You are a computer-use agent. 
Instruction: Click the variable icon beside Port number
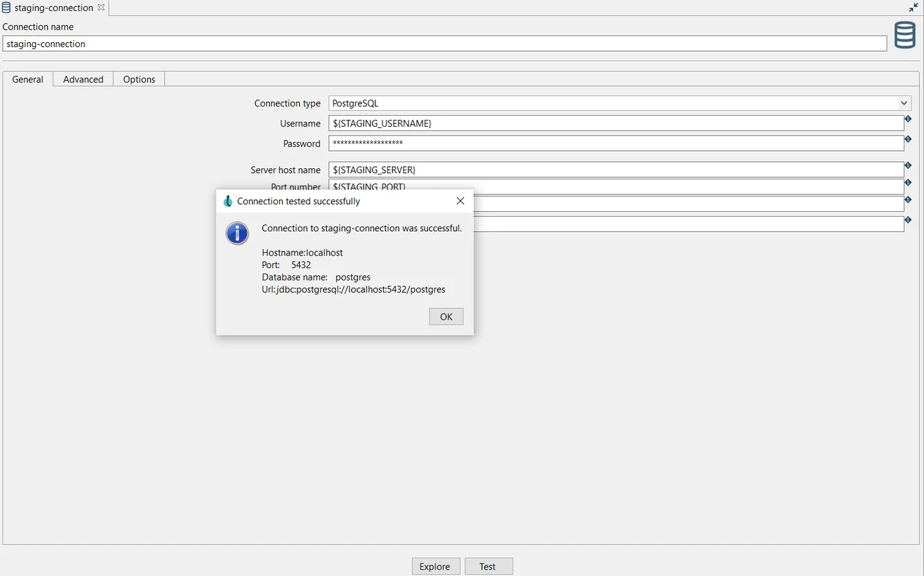(908, 183)
